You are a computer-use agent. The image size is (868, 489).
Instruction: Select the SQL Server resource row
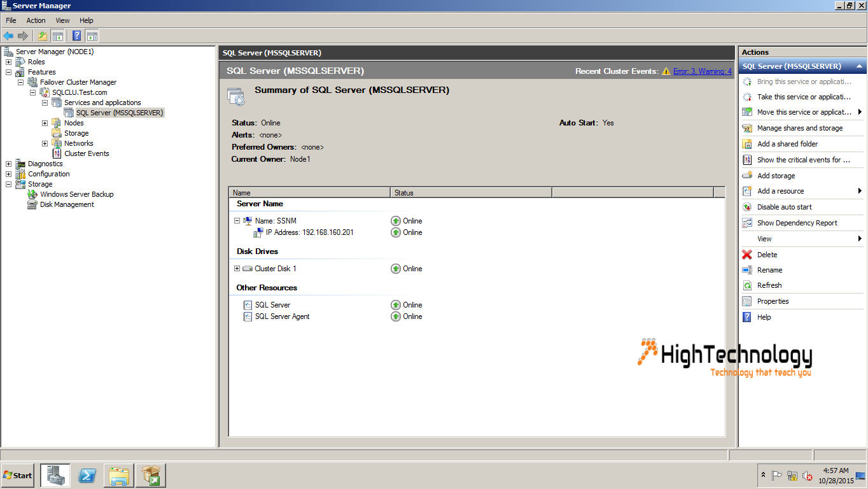[272, 305]
